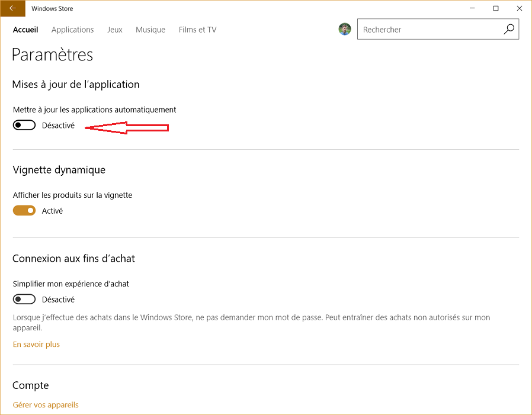
Task: Open the Films et TV tab
Action: pyautogui.click(x=197, y=30)
